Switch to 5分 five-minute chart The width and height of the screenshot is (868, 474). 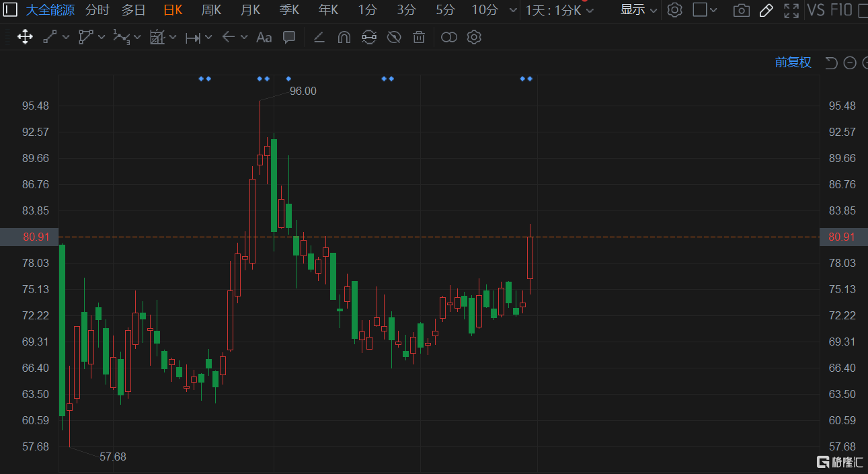tap(445, 10)
